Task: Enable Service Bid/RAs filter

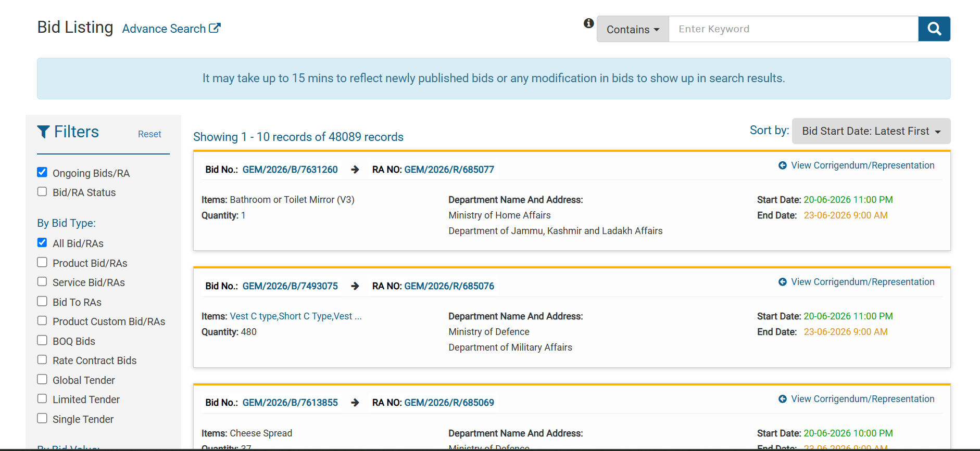Action: point(42,281)
